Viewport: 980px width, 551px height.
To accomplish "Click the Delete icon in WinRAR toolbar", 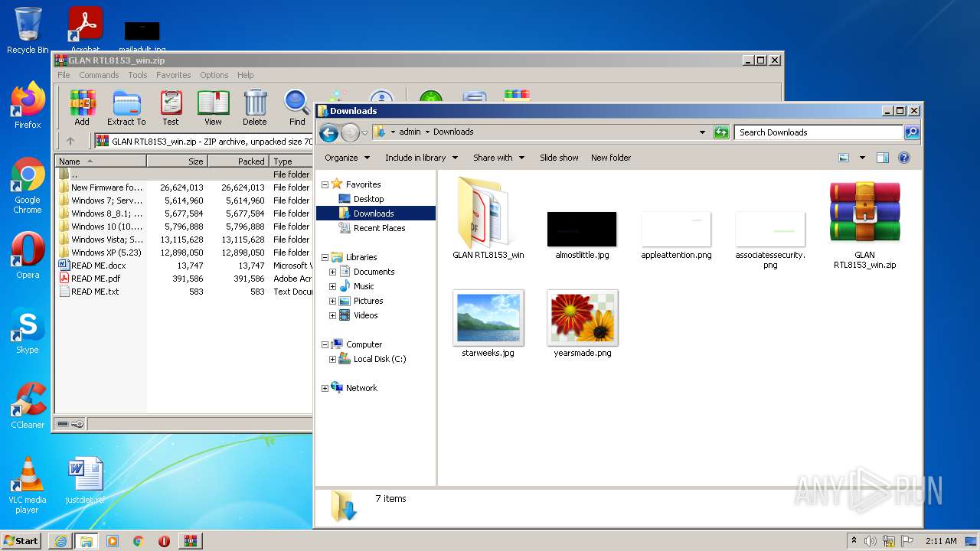I will (x=255, y=108).
